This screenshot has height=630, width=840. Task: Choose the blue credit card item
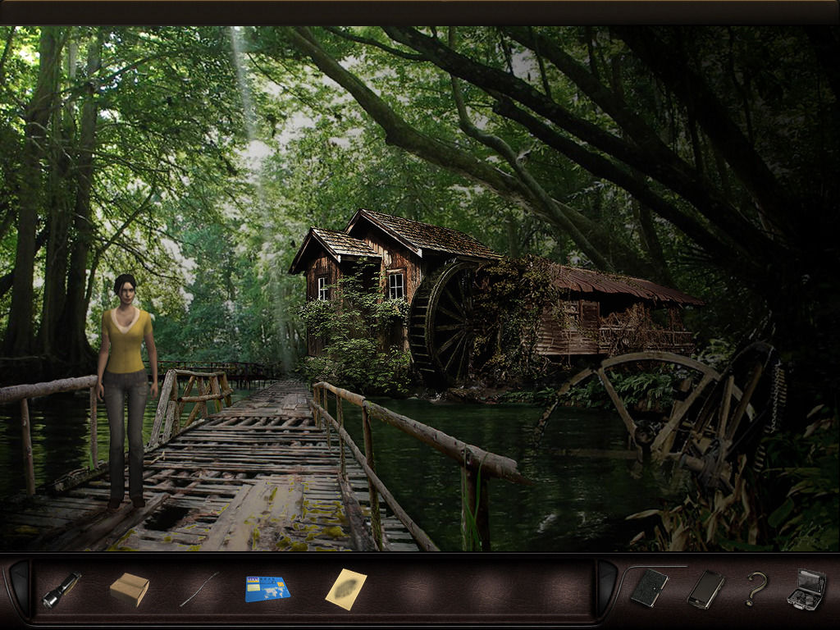[x=267, y=589]
